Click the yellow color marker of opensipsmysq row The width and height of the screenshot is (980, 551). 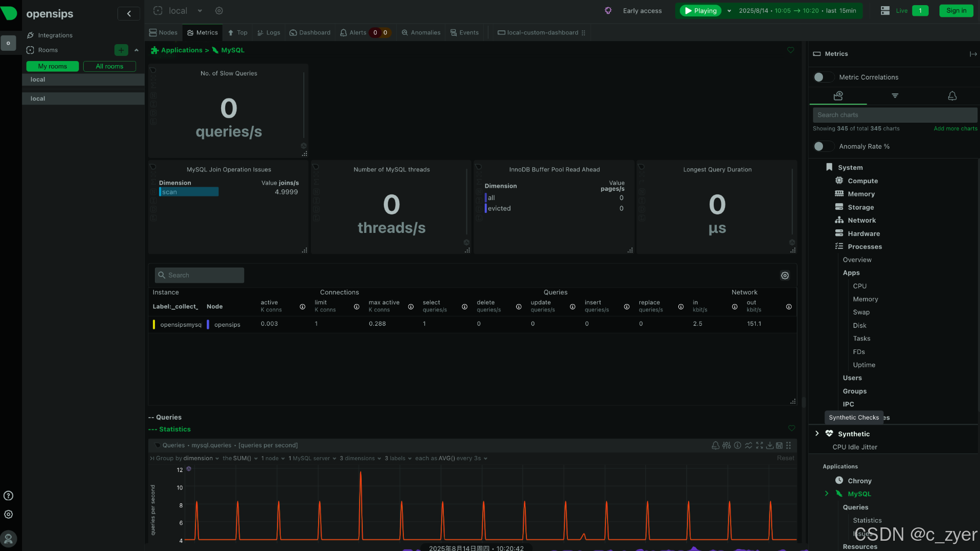pyautogui.click(x=154, y=324)
